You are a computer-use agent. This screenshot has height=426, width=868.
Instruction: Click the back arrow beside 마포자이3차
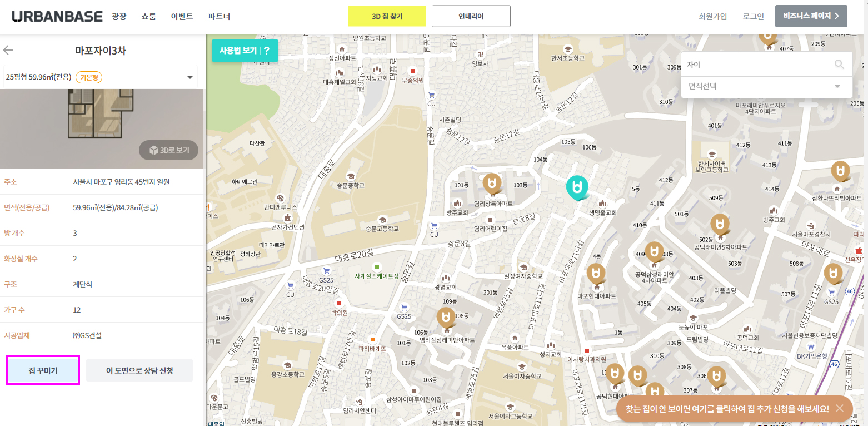(x=8, y=50)
